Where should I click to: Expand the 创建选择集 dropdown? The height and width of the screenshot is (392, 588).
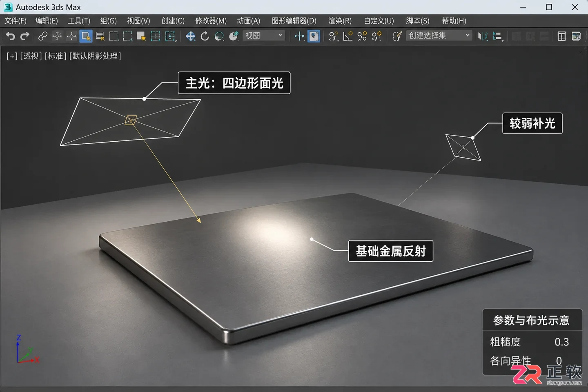pos(439,36)
